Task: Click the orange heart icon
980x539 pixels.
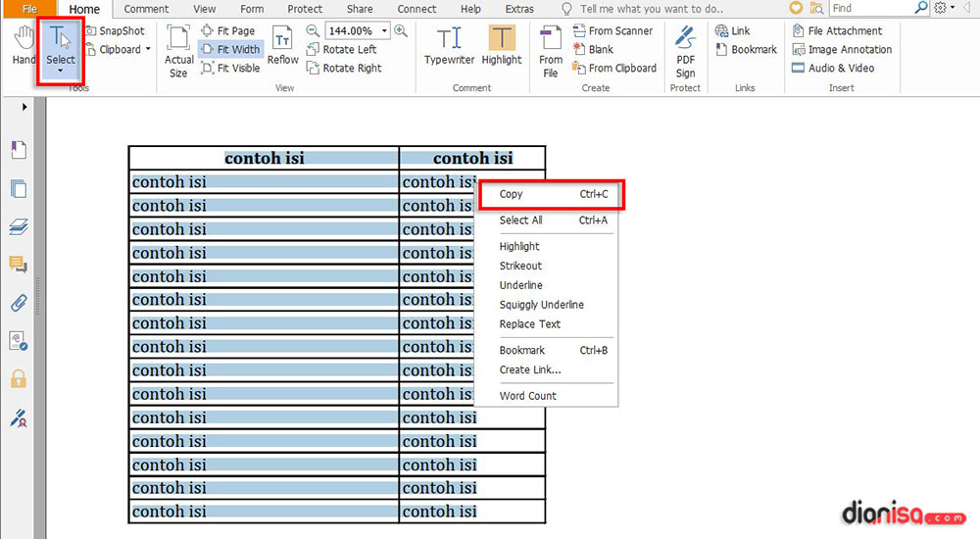Action: click(x=796, y=8)
